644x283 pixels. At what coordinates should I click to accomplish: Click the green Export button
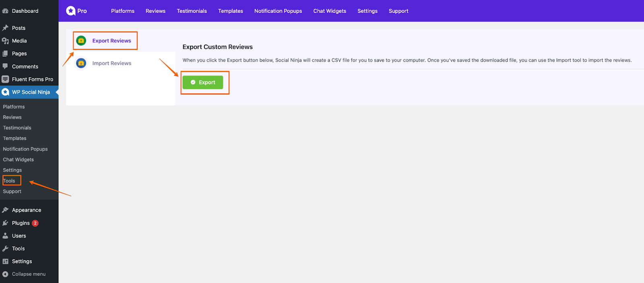(x=203, y=82)
